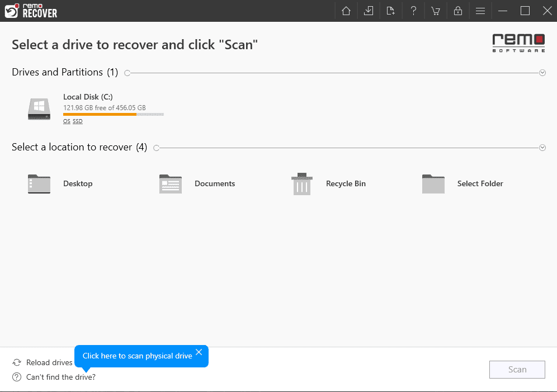
Task: Select the Documents location label
Action: pos(215,183)
